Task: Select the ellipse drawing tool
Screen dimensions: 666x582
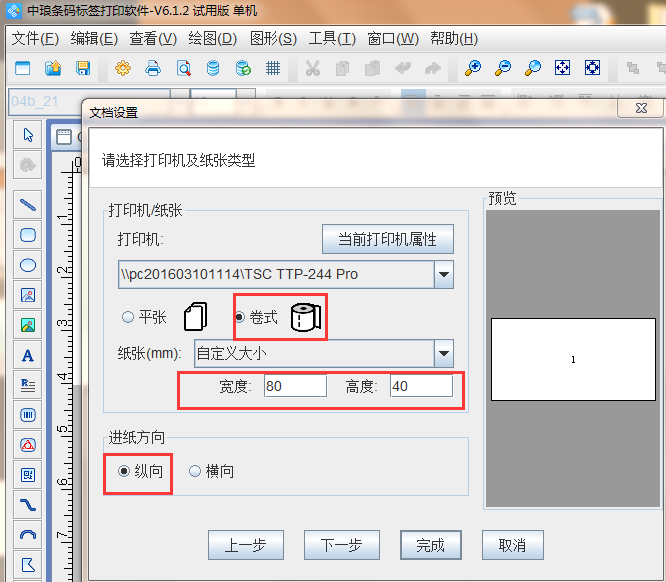Action: point(28,265)
